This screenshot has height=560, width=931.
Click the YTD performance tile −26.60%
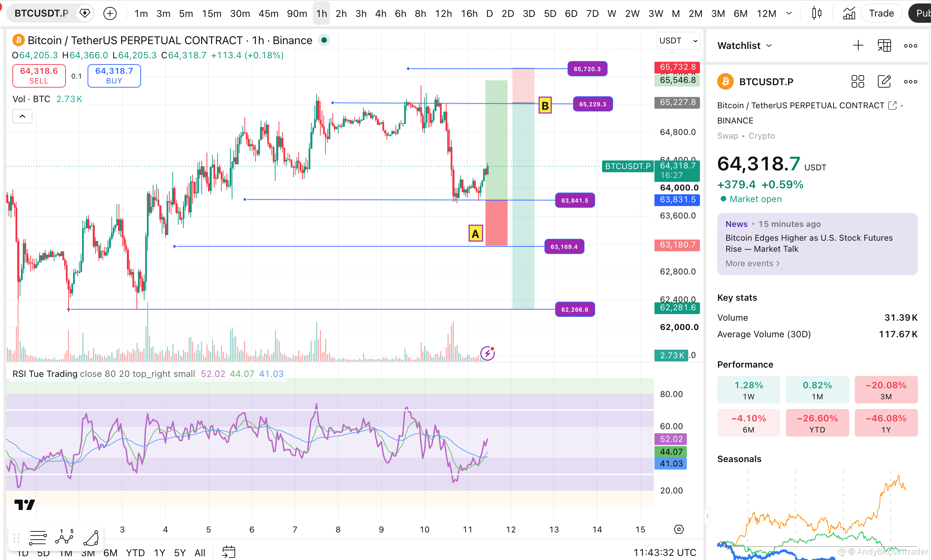[x=817, y=423]
